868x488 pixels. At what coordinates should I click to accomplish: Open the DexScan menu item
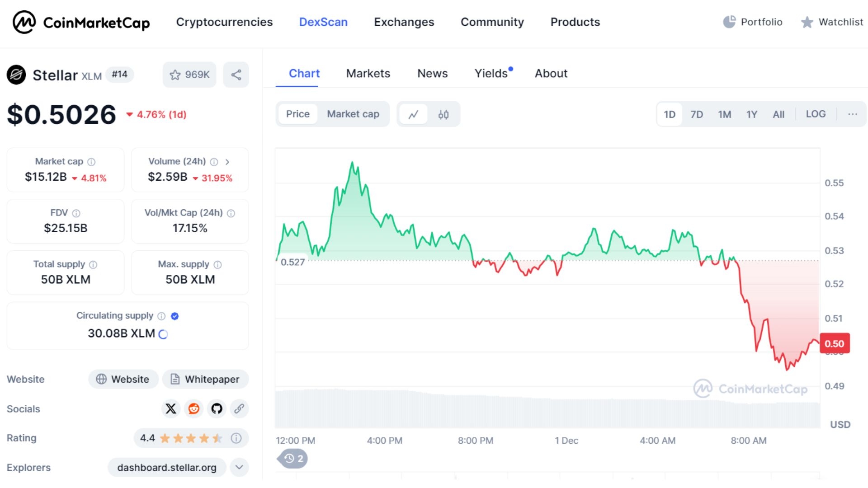323,22
